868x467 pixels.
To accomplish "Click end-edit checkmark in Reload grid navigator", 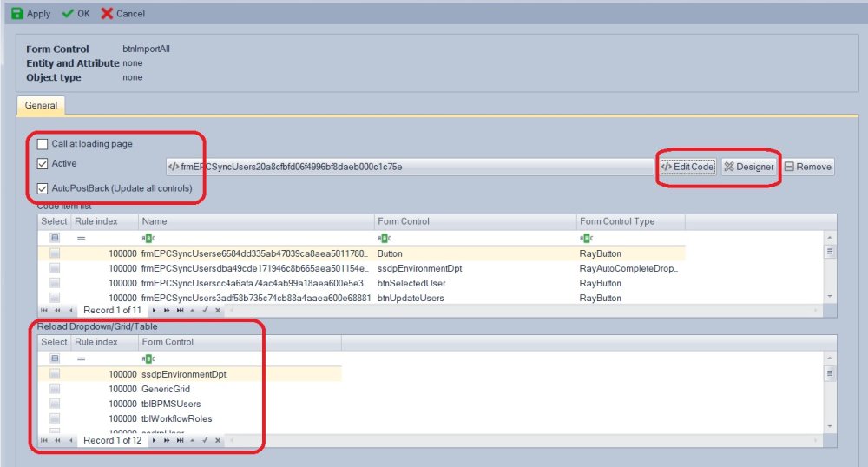I will [x=205, y=440].
